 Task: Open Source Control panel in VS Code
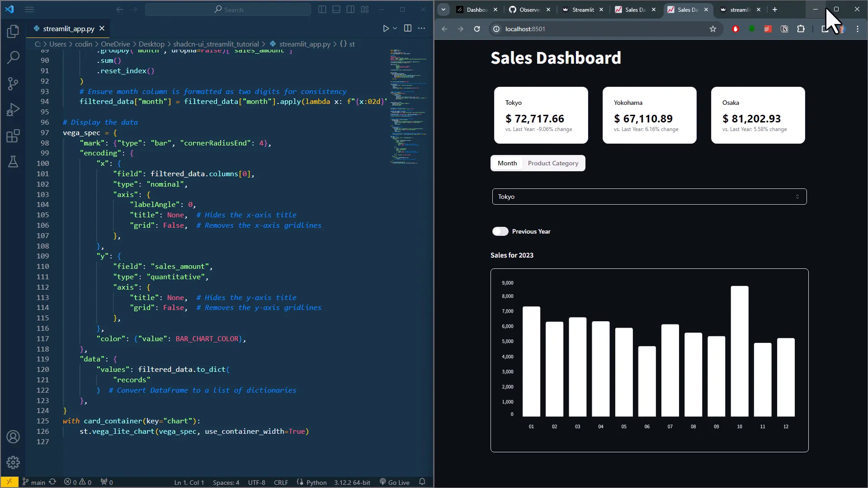(x=13, y=84)
